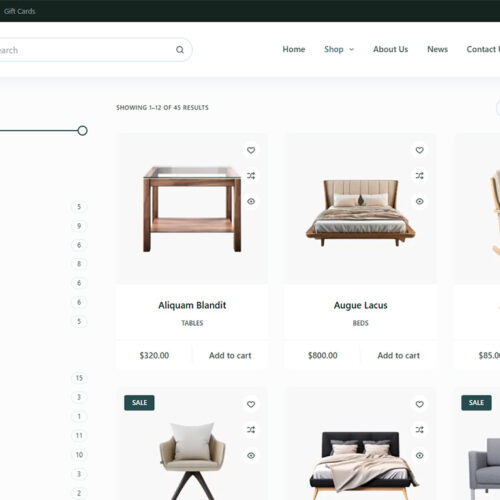Viewport: 500px width, 500px height.
Task: Click the $800.00 price text
Action: 323,356
